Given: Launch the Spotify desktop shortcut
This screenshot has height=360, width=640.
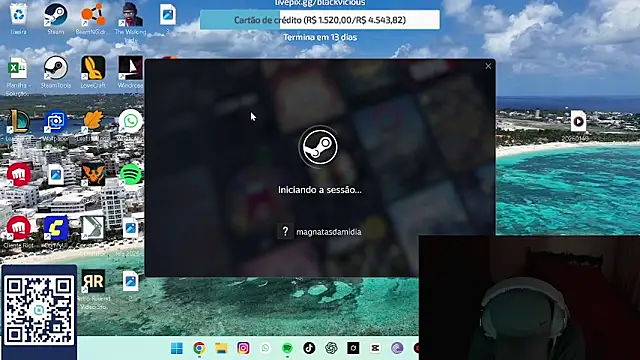Looking at the screenshot, I should (131, 174).
